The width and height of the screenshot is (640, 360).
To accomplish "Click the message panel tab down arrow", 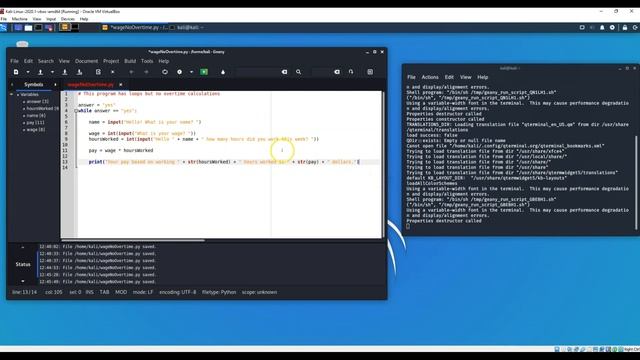I will point(23,281).
